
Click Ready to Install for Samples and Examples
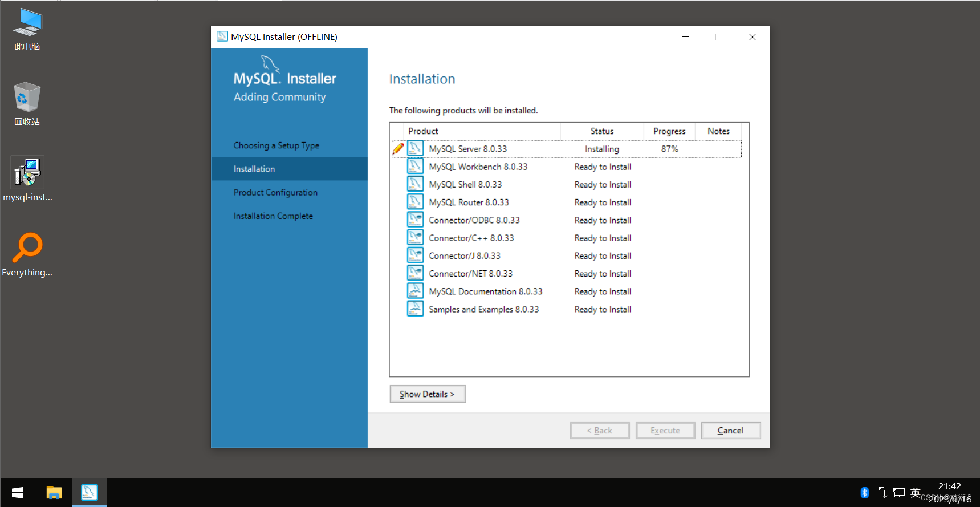(x=603, y=309)
